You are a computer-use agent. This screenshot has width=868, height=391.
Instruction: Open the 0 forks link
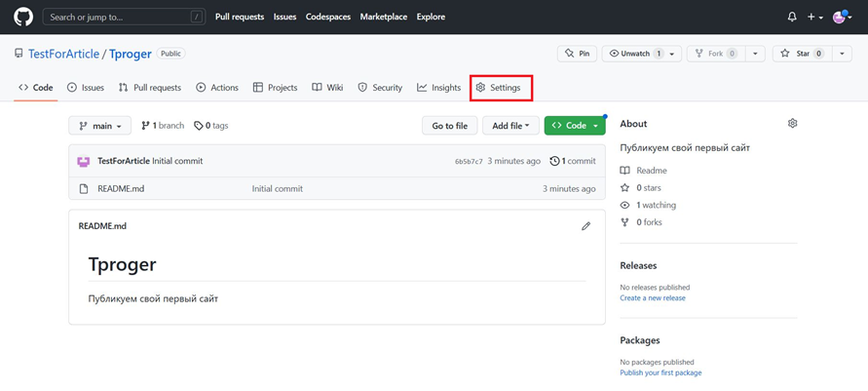point(641,222)
